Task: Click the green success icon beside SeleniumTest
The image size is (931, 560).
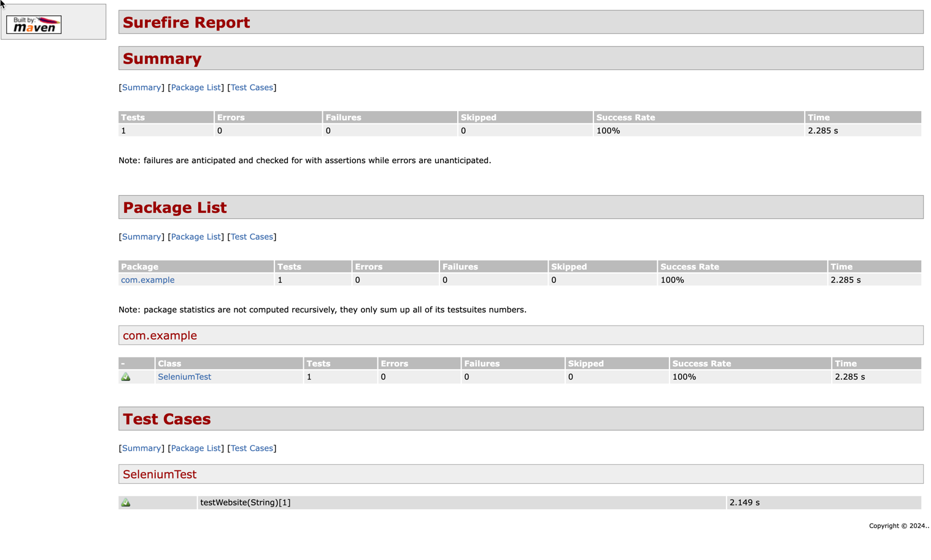Action: [126, 376]
